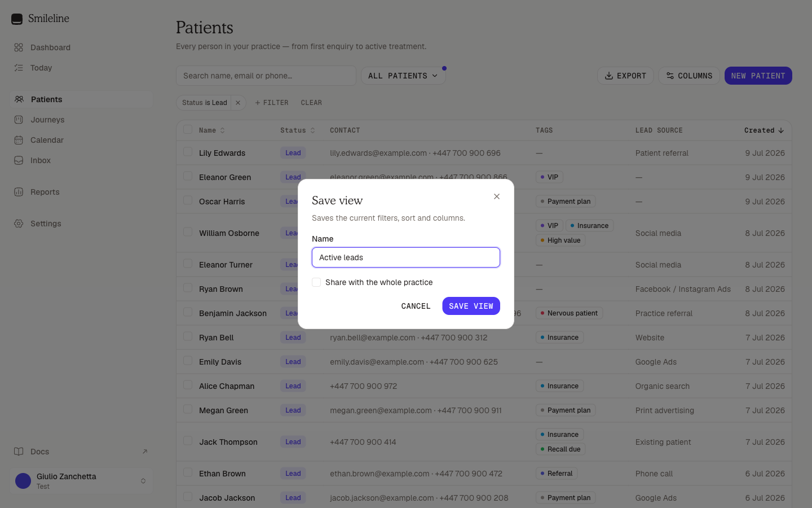Open Jack Thompson patient record
This screenshot has width=812, height=508.
point(228,442)
